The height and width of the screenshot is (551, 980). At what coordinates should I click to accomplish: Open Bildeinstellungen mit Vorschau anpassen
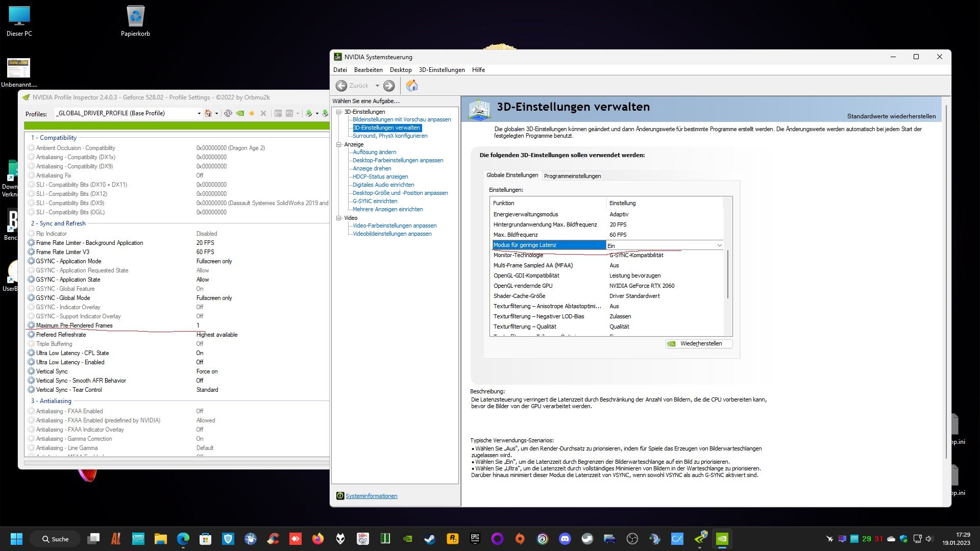[402, 119]
